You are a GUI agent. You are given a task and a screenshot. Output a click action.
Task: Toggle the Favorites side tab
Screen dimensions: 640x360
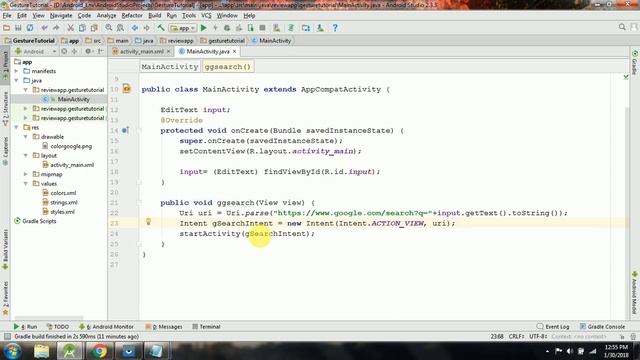tap(5, 298)
